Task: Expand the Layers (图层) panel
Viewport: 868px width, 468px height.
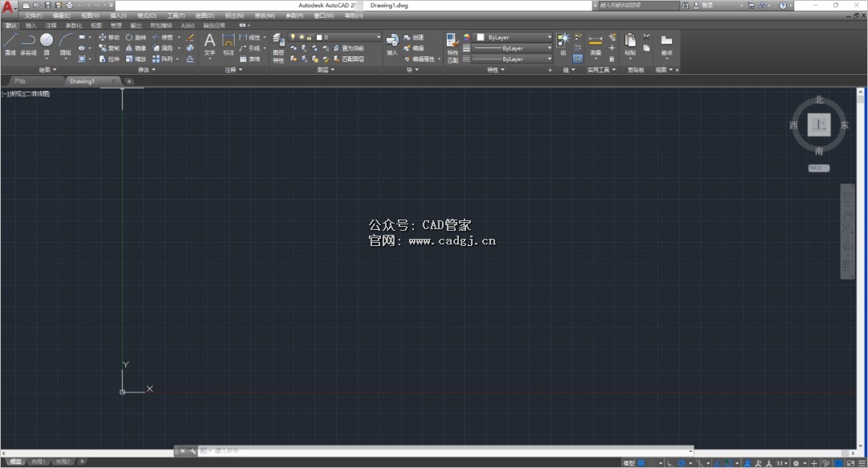Action: click(x=325, y=70)
